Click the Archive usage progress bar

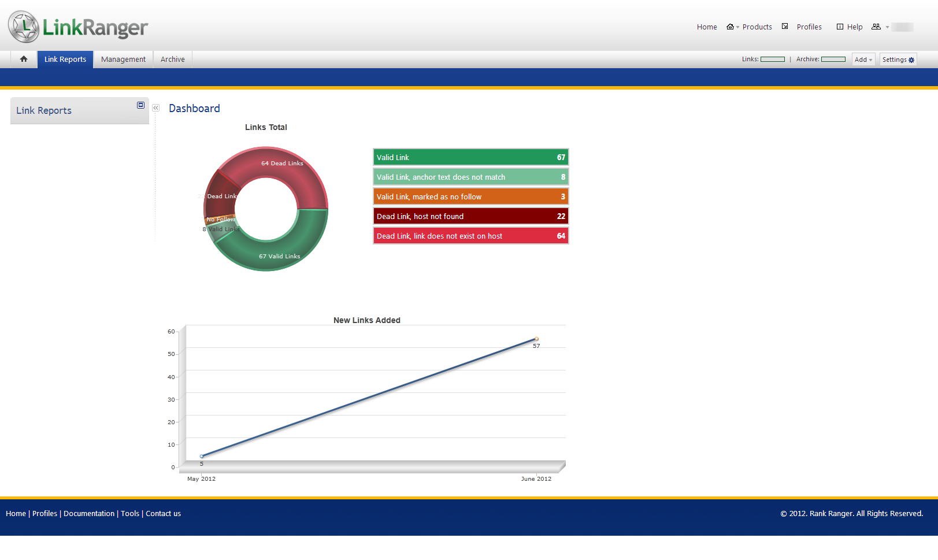(x=833, y=60)
